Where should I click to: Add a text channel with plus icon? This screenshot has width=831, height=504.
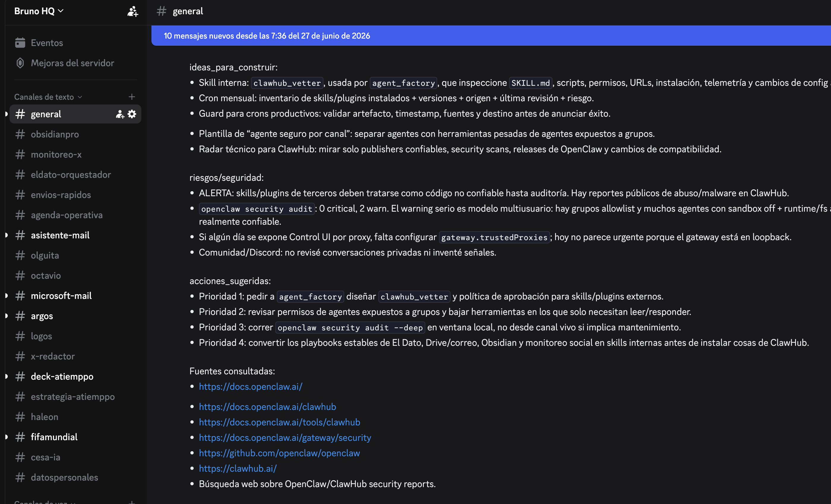tap(132, 97)
